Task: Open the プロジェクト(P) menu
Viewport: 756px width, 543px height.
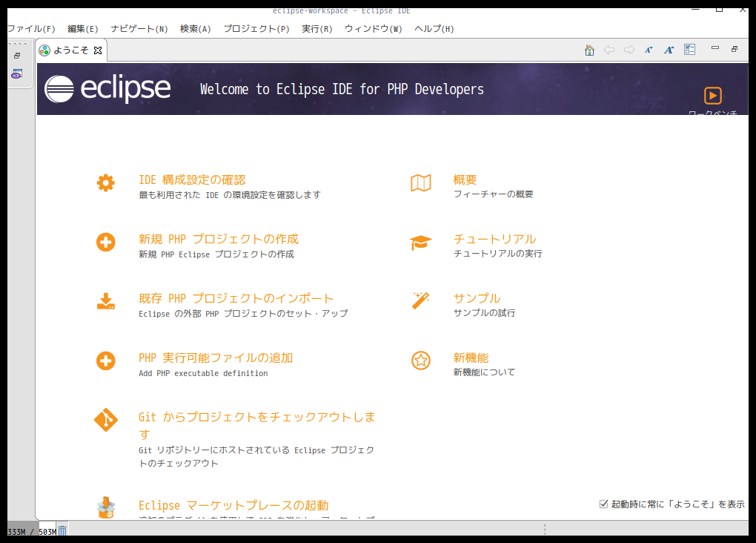Action: (256, 29)
